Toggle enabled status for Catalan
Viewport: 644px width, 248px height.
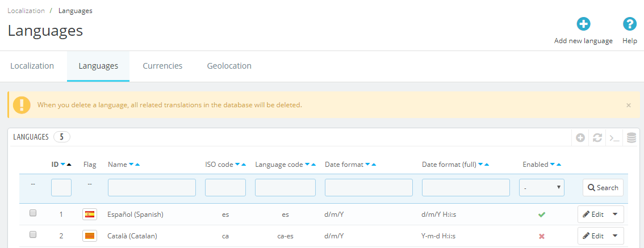pyautogui.click(x=541, y=236)
